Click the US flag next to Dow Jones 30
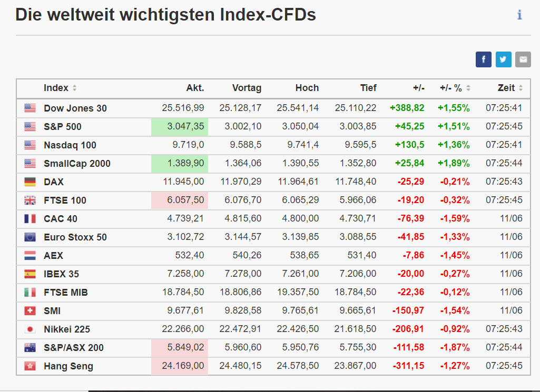The image size is (540, 392). tap(30, 108)
